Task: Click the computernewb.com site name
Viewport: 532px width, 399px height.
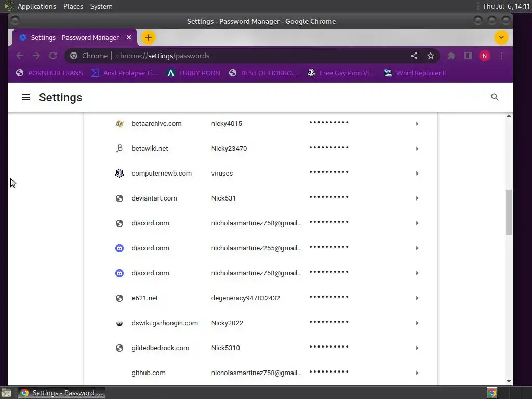Action: click(162, 174)
